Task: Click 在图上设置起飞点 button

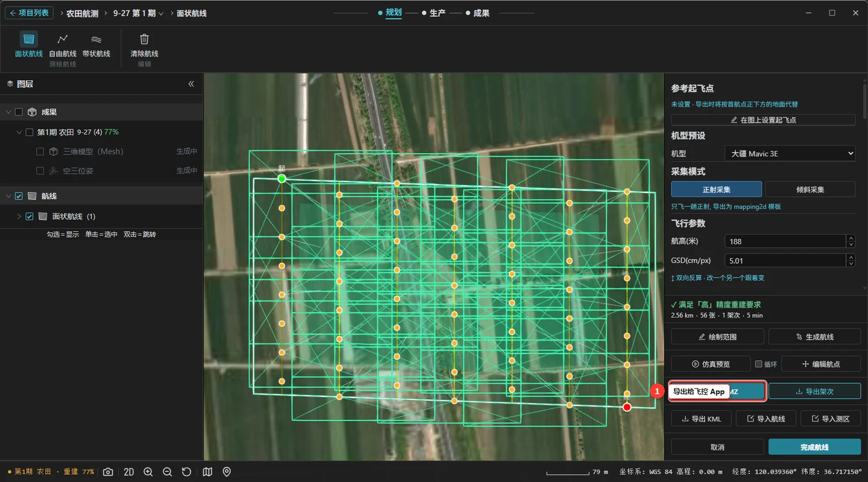Action: click(763, 120)
